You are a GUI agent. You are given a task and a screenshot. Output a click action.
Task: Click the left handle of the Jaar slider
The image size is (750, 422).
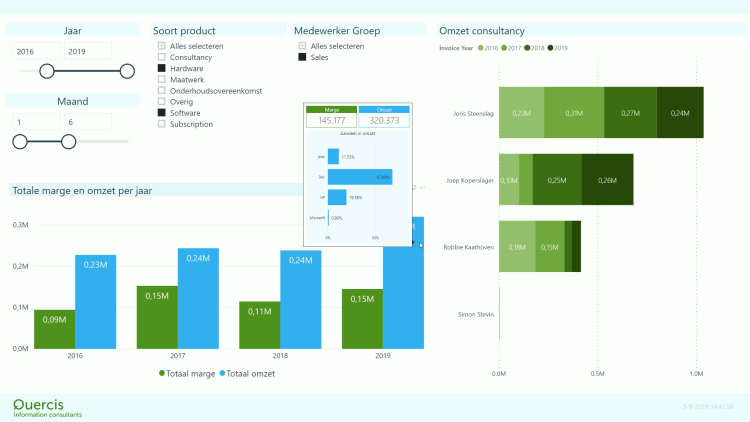point(46,70)
